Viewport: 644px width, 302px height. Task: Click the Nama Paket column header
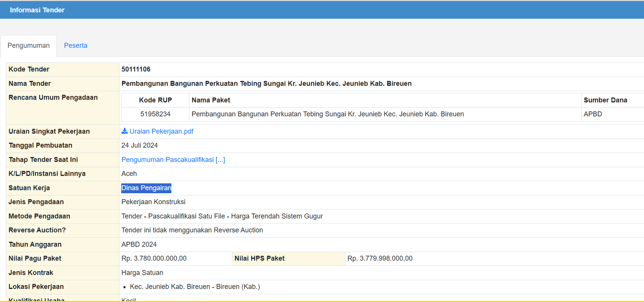pyautogui.click(x=211, y=100)
